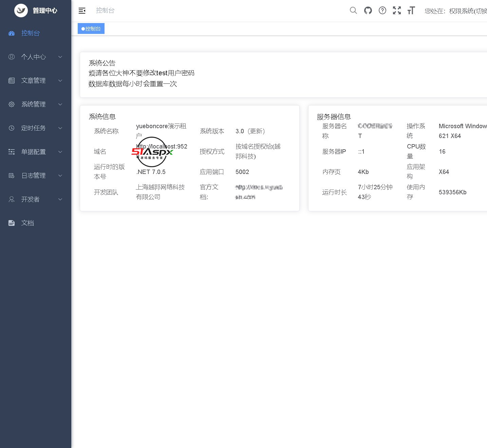The image size is (487, 448).
Task: Expand the 文章管理 menu chevron
Action: [60, 81]
